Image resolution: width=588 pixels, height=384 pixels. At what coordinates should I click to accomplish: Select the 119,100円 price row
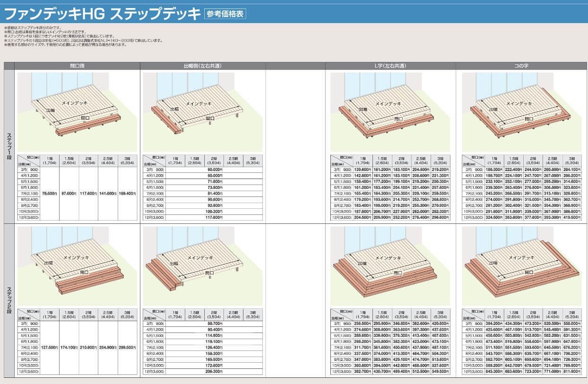(x=214, y=341)
